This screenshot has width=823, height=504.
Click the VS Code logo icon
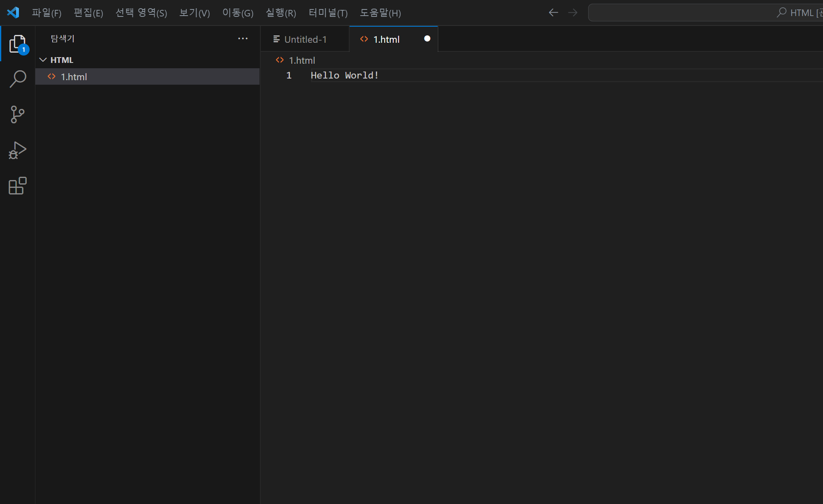(13, 12)
